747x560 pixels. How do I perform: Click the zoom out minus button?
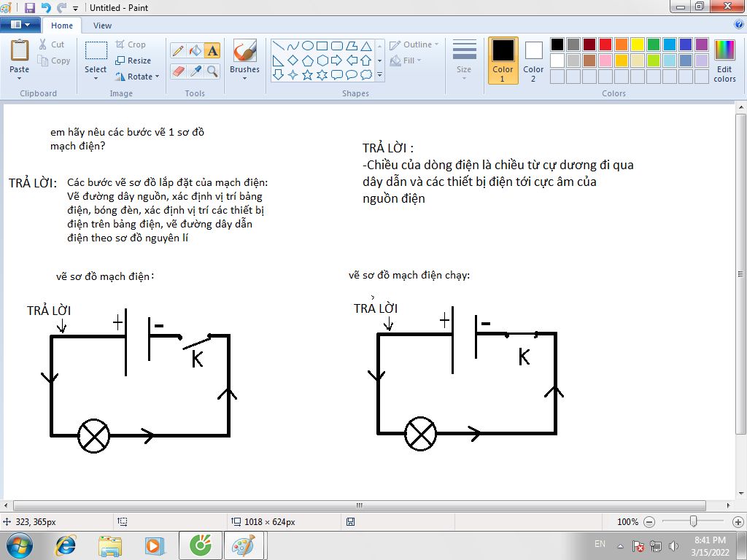pyautogui.click(x=649, y=522)
